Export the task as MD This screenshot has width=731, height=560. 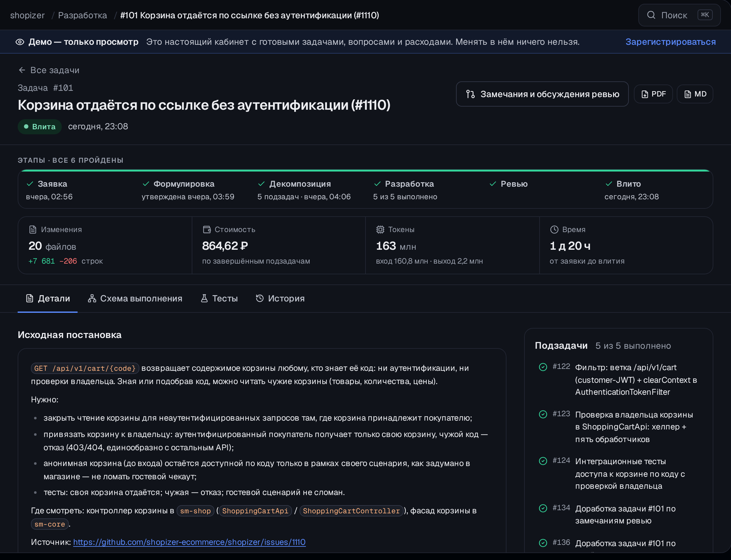tap(695, 94)
